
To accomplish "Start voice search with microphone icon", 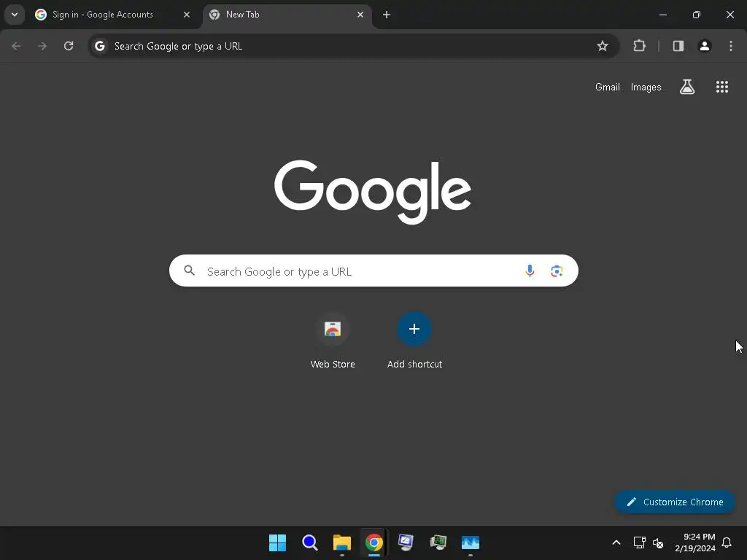I will 530,271.
